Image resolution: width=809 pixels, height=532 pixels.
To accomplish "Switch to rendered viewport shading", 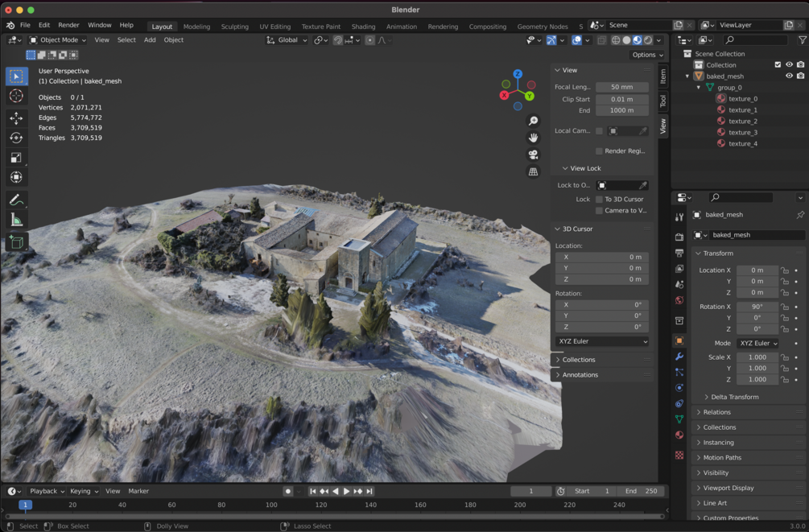I will pyautogui.click(x=648, y=40).
